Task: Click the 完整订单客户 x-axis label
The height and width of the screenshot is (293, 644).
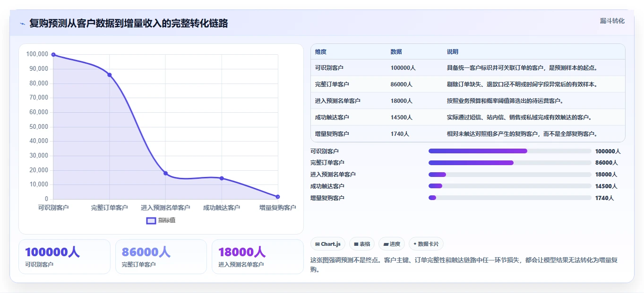Action: tap(110, 208)
